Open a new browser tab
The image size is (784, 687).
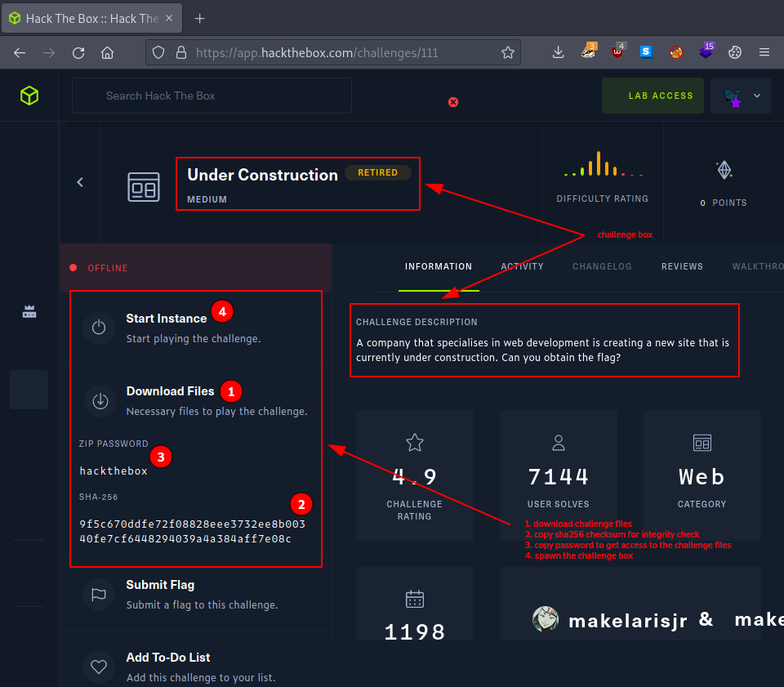click(200, 18)
